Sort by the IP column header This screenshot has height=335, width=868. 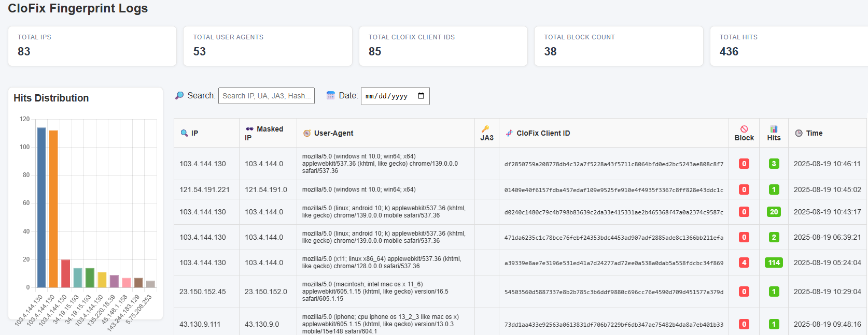(207, 133)
